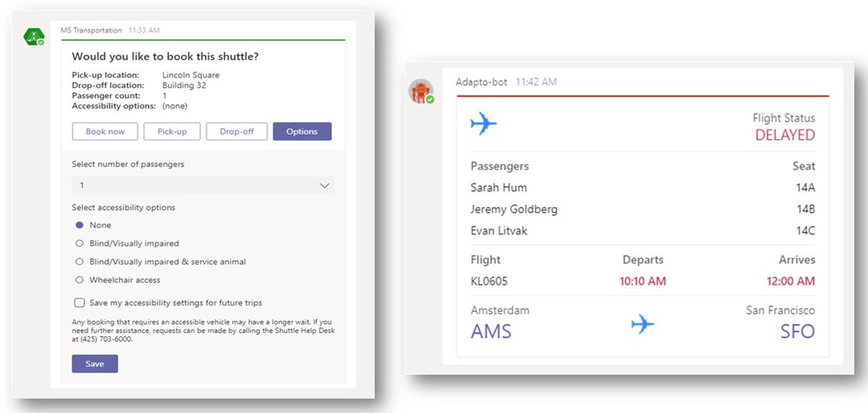Collapse the Options panel button
This screenshot has height=413, width=868.
(302, 132)
